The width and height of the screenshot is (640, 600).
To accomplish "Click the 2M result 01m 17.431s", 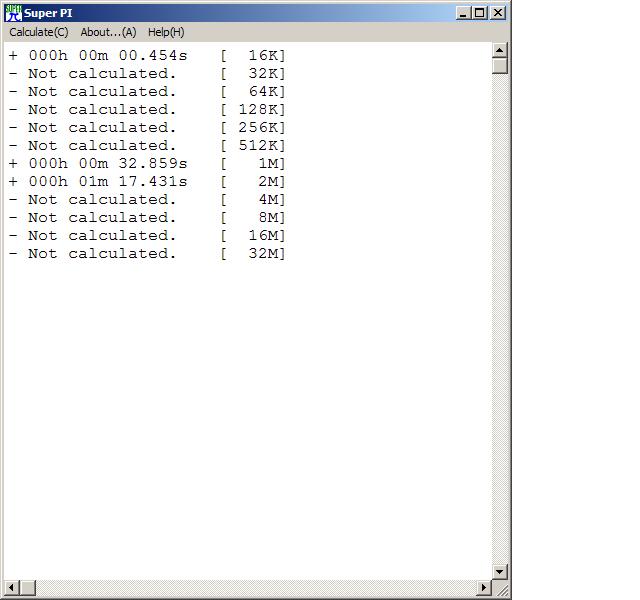I will click(x=147, y=181).
